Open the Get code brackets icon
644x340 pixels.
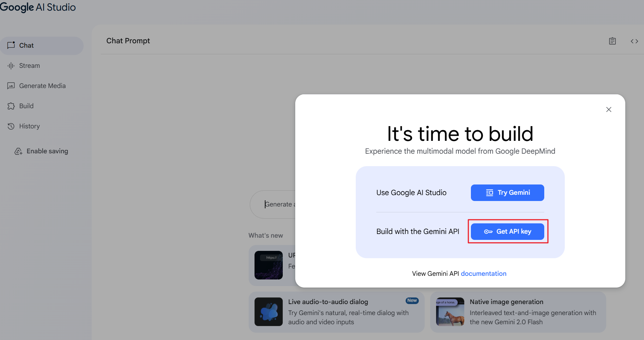(634, 41)
